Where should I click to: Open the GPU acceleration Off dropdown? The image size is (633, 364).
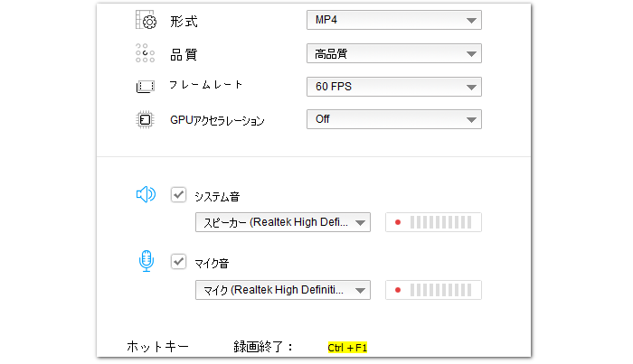(x=393, y=119)
